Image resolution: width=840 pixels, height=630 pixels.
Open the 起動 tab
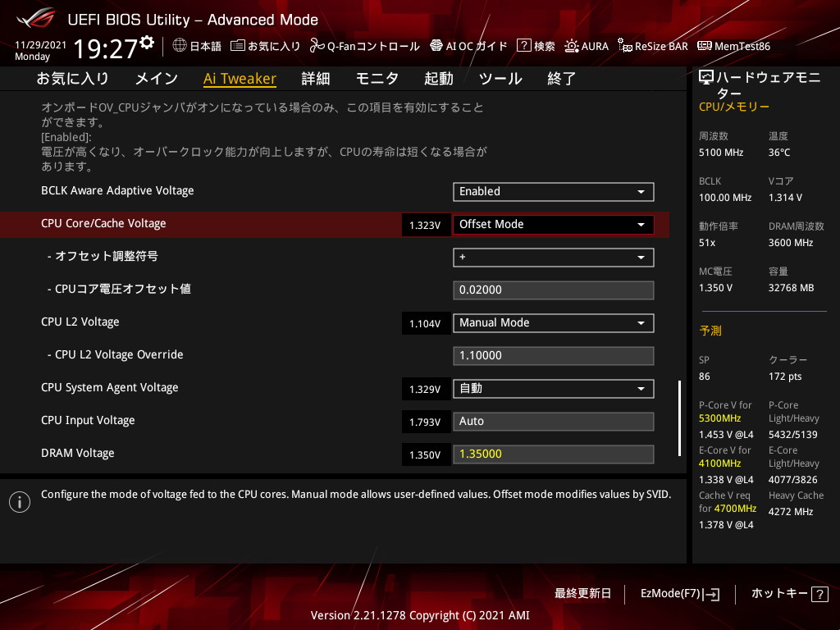439,79
